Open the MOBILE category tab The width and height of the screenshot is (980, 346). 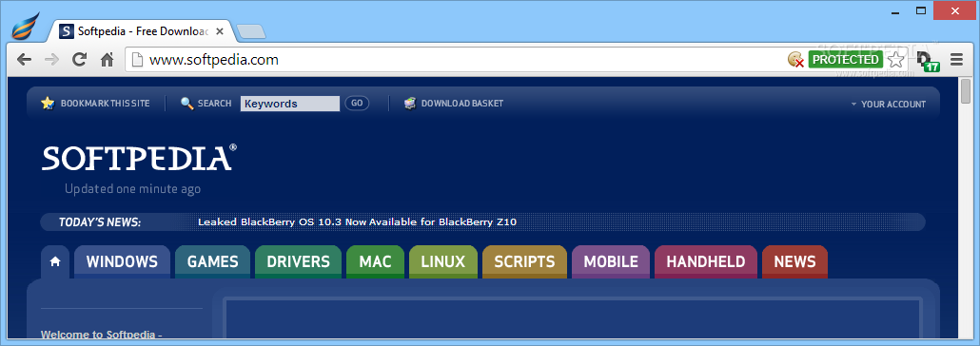(x=611, y=261)
